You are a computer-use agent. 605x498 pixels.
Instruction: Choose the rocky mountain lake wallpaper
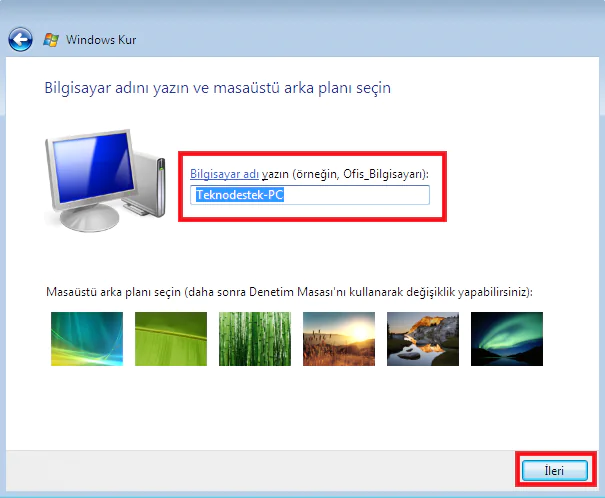pyautogui.click(x=423, y=339)
